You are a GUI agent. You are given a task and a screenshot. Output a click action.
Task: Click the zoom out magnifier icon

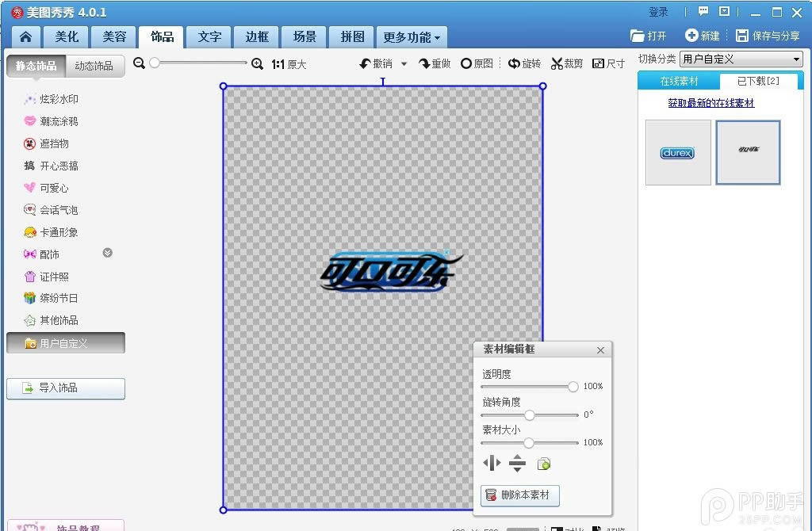(x=139, y=63)
